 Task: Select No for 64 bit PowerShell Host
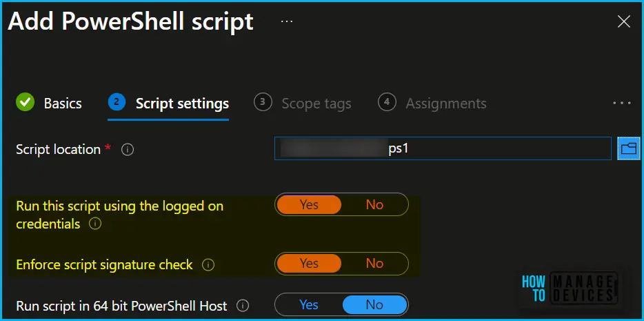pos(374,304)
